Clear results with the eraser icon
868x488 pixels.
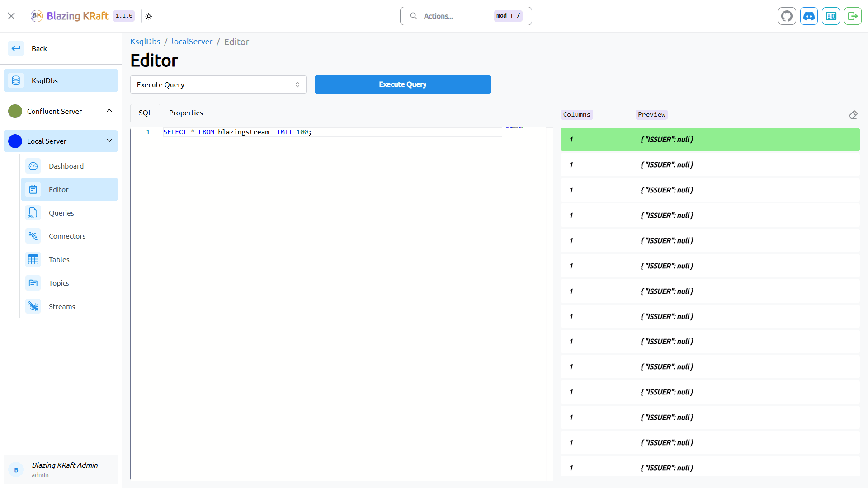[x=853, y=115]
